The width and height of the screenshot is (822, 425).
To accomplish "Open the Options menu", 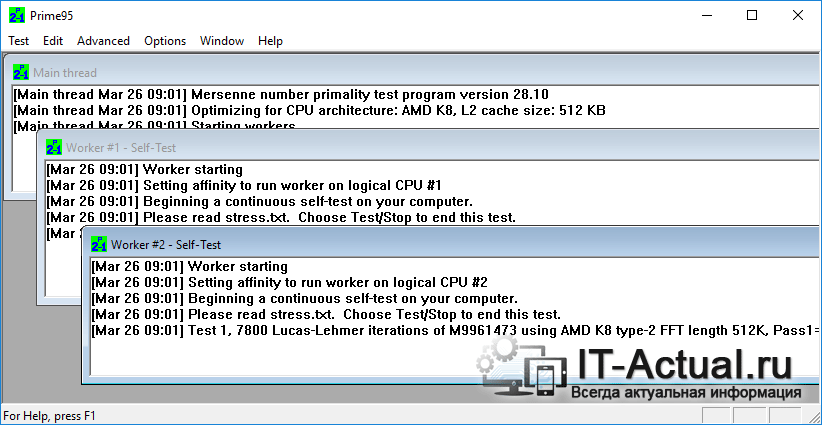I will (165, 41).
